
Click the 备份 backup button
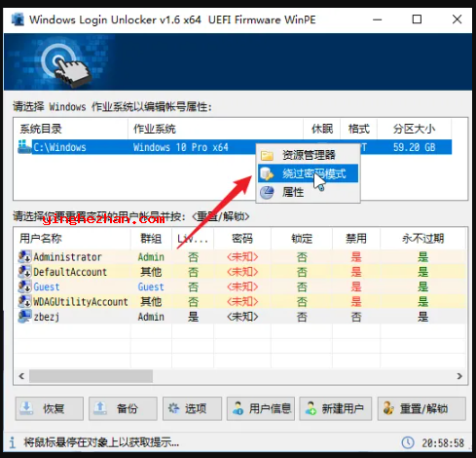click(x=123, y=408)
